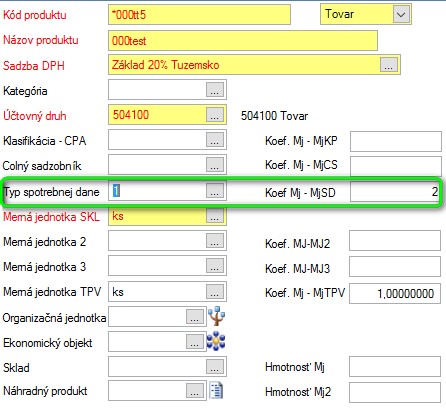The image size is (446, 415).
Task: Open lookup for Merná jednotka TPV
Action: 215,292
